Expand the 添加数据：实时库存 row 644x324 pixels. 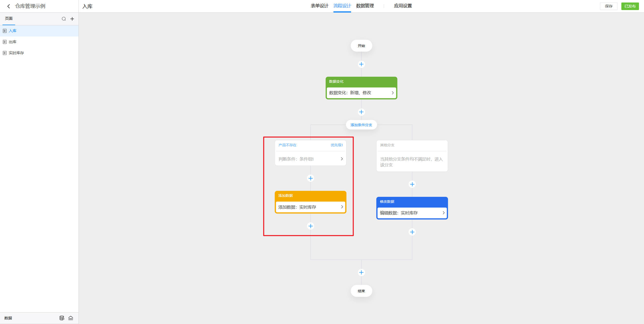(342, 207)
